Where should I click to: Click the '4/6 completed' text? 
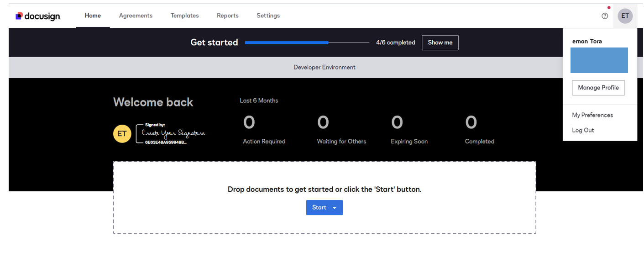pyautogui.click(x=396, y=42)
